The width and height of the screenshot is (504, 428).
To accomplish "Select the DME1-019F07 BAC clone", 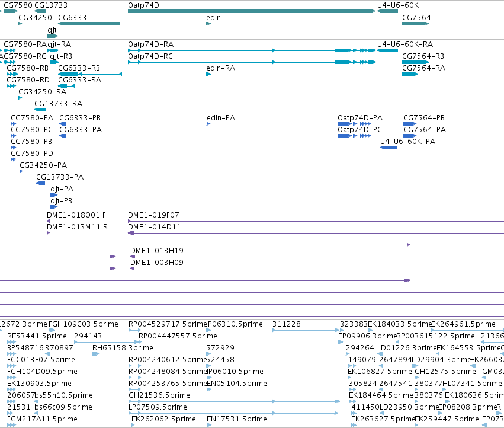I will click(x=316, y=221).
